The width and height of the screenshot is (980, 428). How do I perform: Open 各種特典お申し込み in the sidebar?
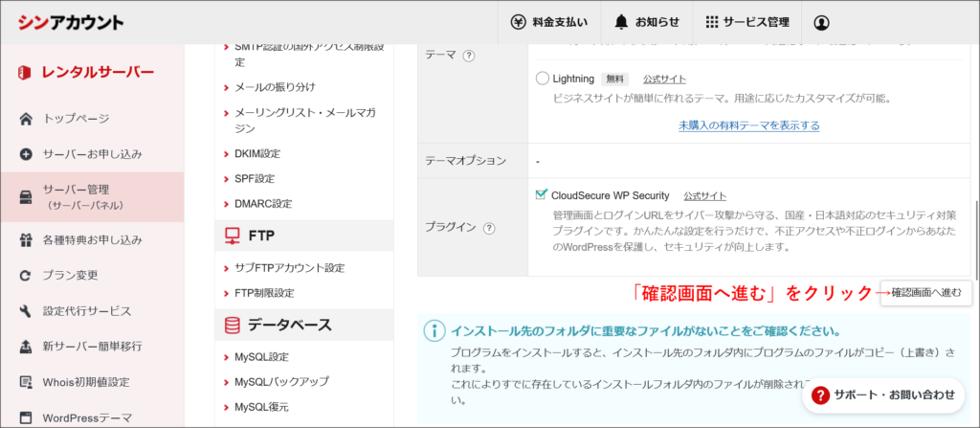coord(93,239)
